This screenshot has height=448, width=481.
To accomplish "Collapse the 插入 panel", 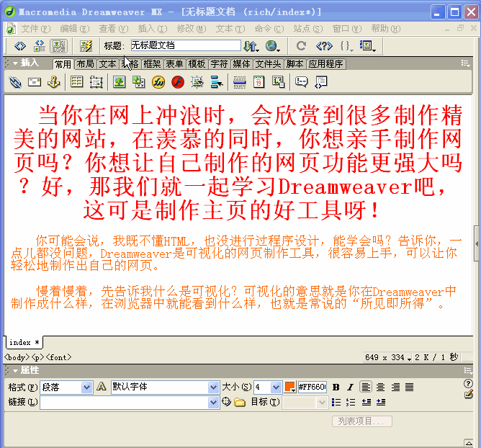I will pos(15,63).
